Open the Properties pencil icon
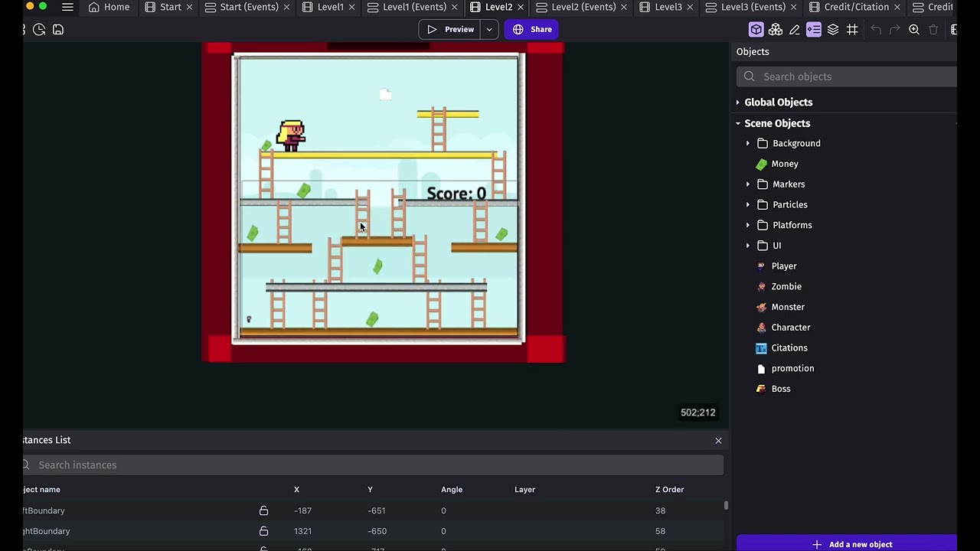Viewport: 980px width, 551px height. coord(795,29)
